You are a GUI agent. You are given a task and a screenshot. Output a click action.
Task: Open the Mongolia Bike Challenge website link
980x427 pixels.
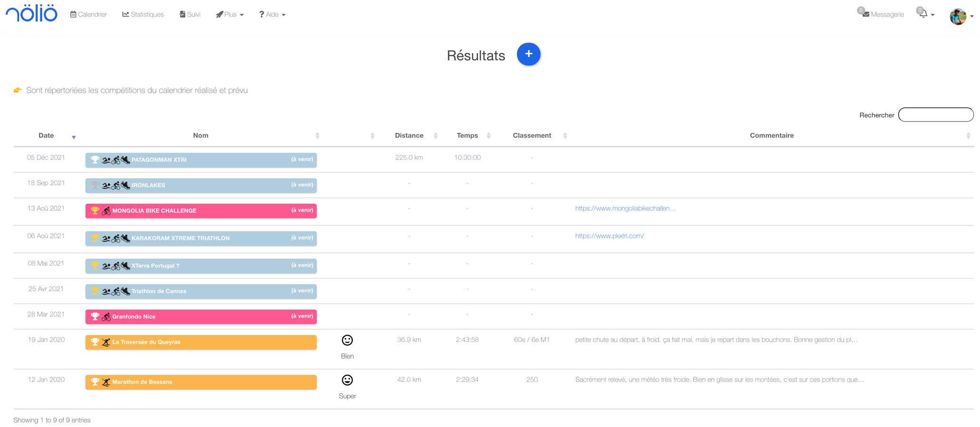(625, 208)
